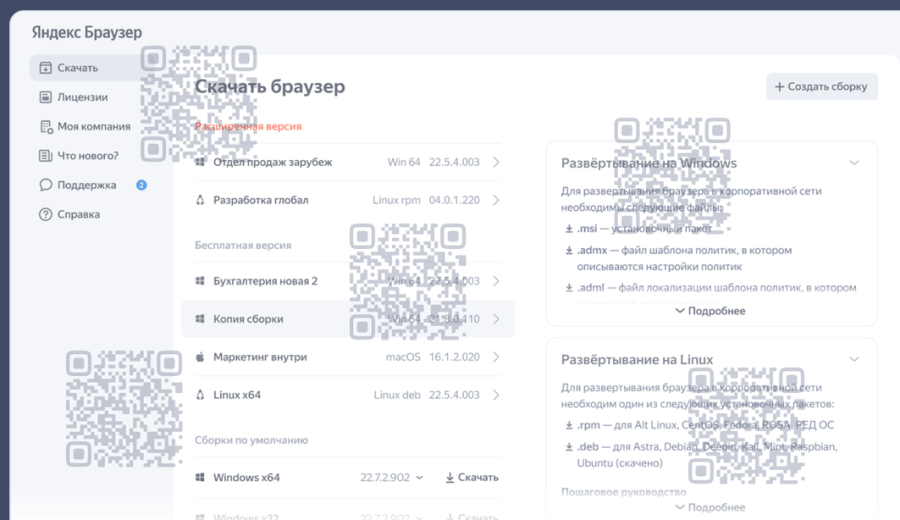Viewport: 900px width, 520px height.
Task: Click the Моя компания building icon
Action: point(46,126)
